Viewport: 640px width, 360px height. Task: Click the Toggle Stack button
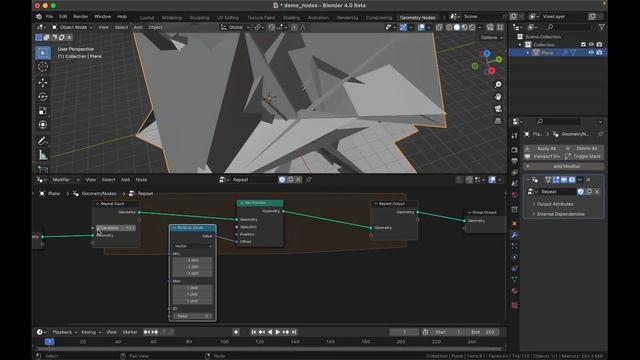tap(584, 156)
